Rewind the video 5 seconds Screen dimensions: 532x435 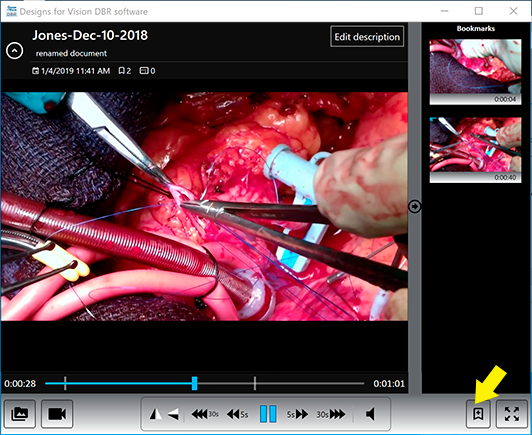(238, 414)
